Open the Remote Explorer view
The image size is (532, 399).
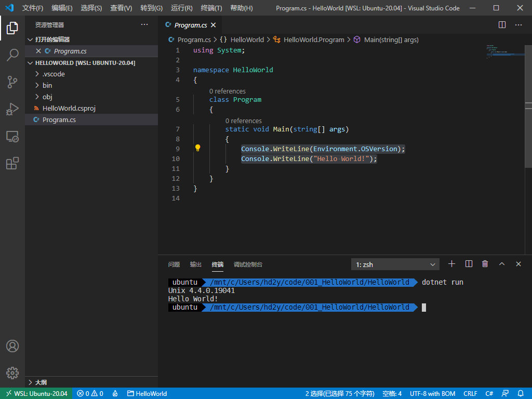[12, 137]
